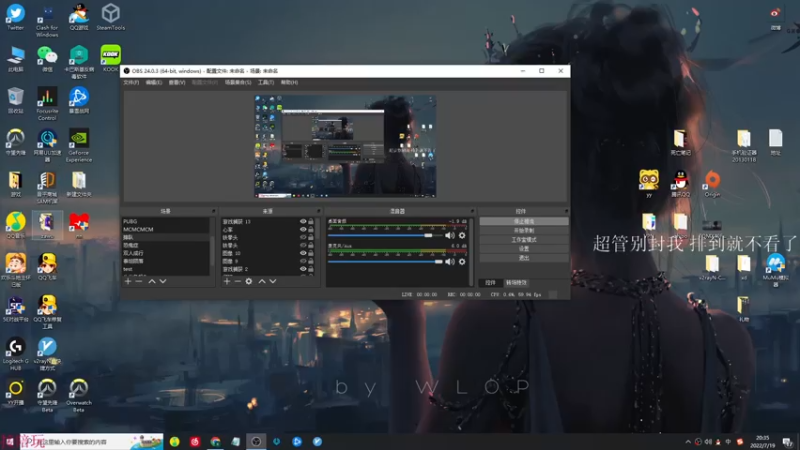800x450 pixels.
Task: Open desktop audio settings gear in mixer
Action: [x=462, y=235]
